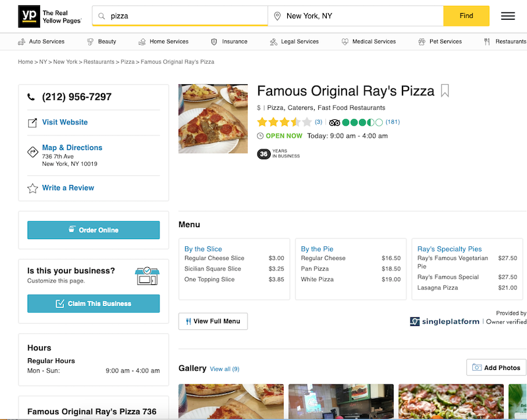Bookmark Famous Original Ray's Pizza
The image size is (527, 420).
tap(445, 91)
